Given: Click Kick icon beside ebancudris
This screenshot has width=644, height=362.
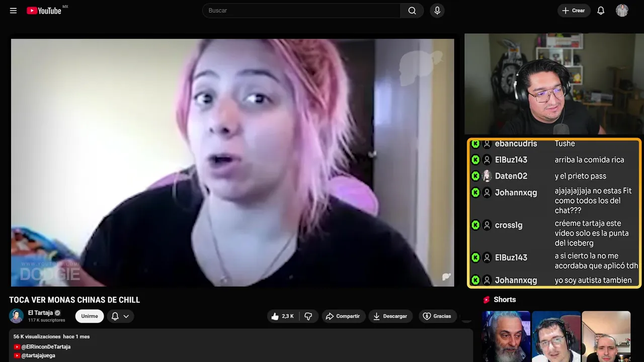Looking at the screenshot, I should [475, 144].
